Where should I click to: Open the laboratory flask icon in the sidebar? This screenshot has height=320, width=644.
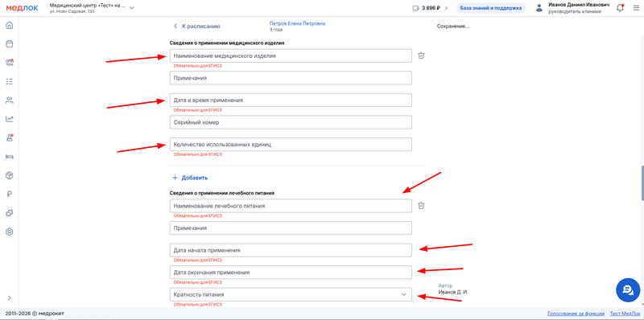[10, 137]
